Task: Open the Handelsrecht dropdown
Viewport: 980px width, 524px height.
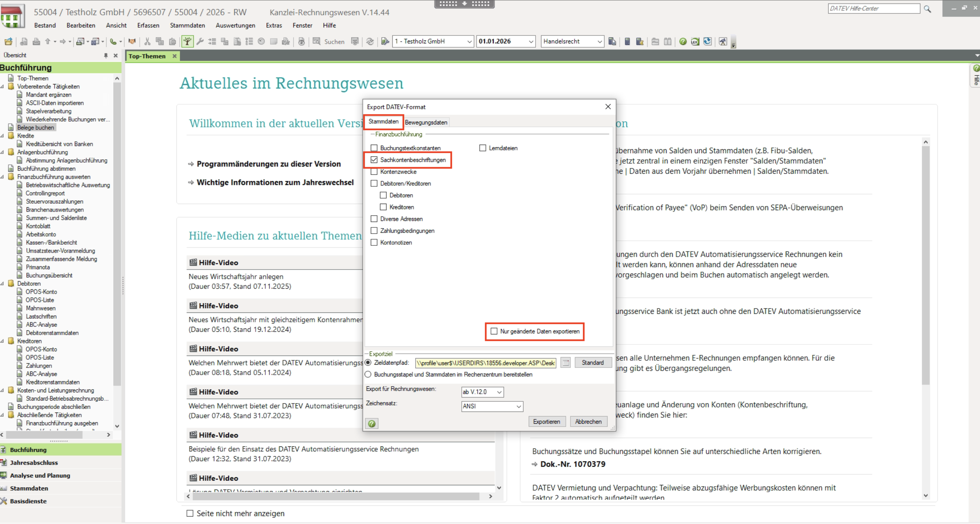Action: tap(600, 41)
